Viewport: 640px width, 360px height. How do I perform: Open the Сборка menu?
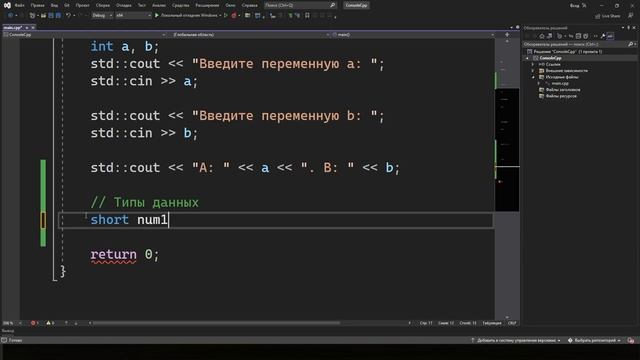point(103,5)
